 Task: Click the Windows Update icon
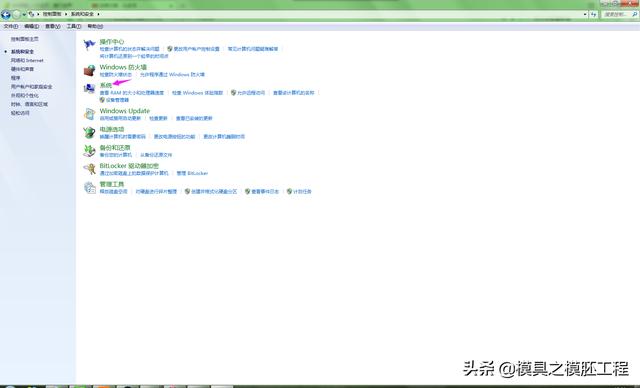(89, 114)
